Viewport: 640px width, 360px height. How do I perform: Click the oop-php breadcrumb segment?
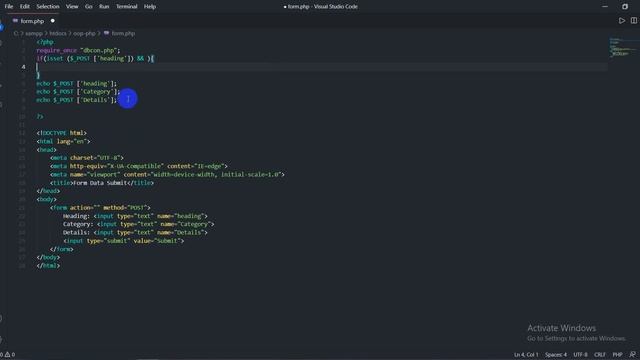[x=84, y=33]
